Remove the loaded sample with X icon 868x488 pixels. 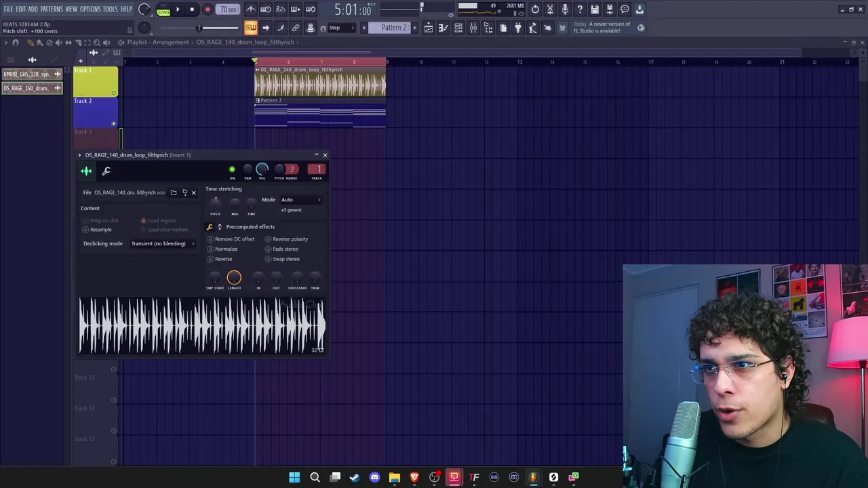click(x=193, y=192)
